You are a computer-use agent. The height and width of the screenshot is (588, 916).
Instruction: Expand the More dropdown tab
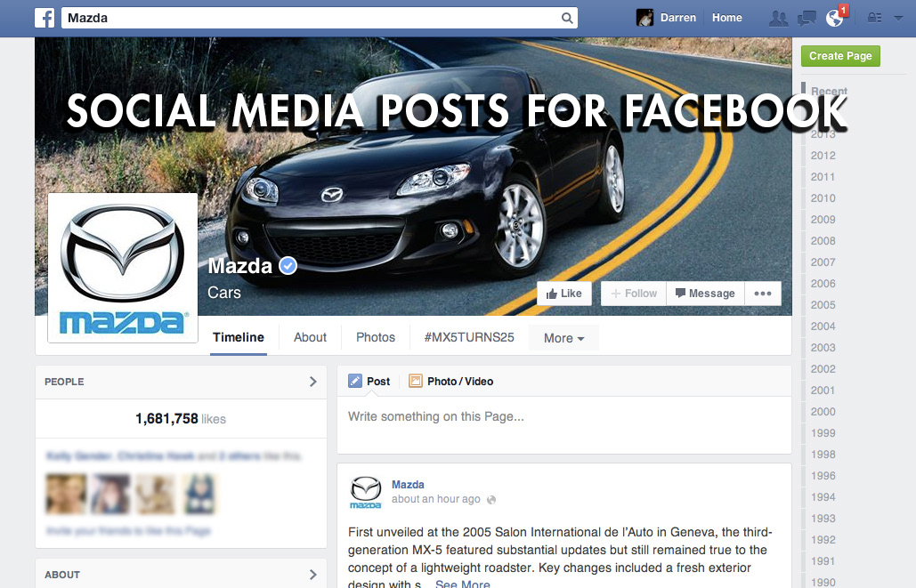563,338
